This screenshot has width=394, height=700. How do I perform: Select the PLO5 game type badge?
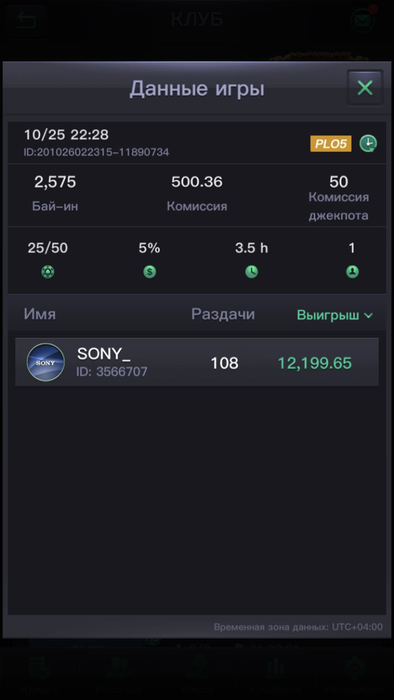[x=331, y=144]
